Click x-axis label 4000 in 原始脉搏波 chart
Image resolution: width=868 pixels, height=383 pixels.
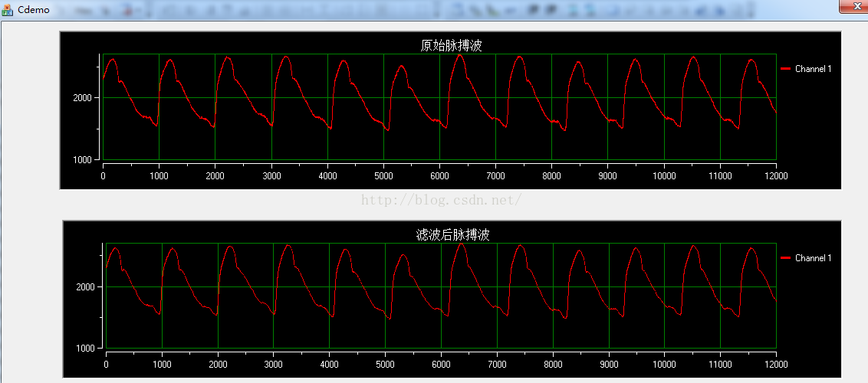tap(327, 175)
